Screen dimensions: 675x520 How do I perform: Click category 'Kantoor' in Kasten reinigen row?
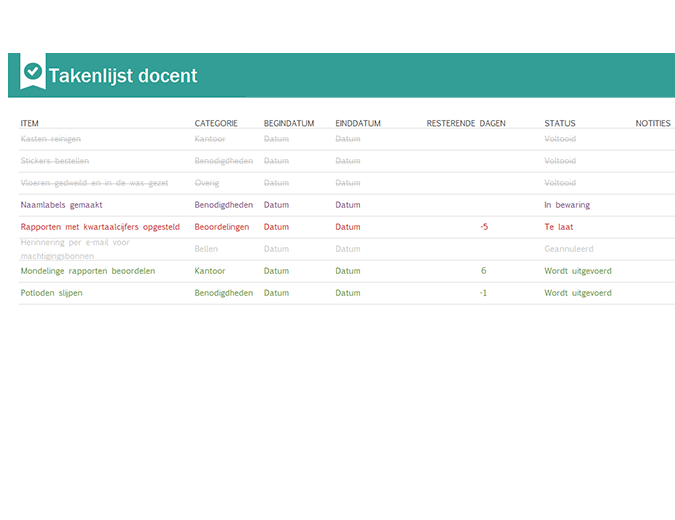(210, 139)
